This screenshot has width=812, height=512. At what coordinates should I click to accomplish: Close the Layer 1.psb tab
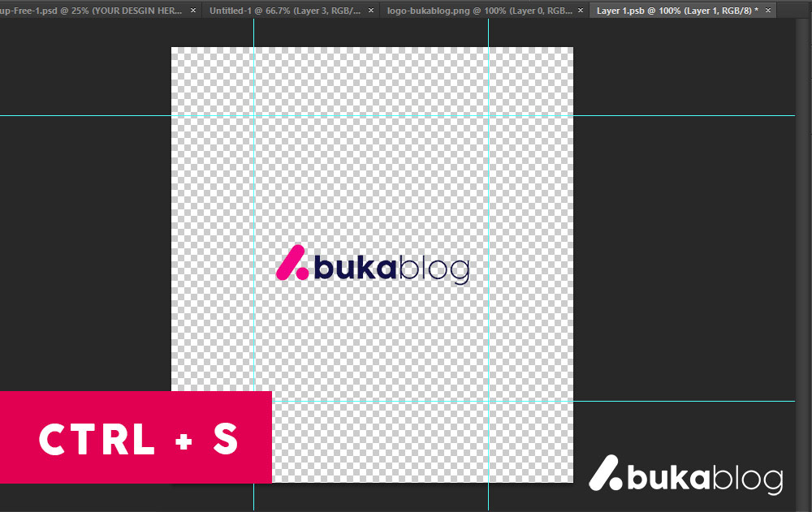[x=768, y=11]
